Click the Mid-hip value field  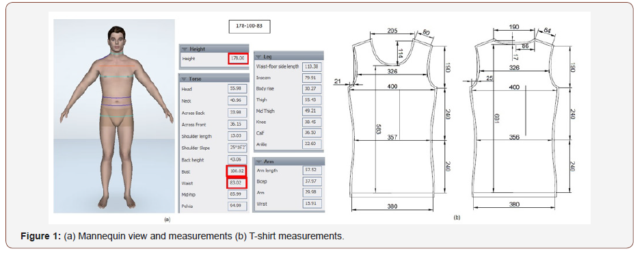(237, 195)
